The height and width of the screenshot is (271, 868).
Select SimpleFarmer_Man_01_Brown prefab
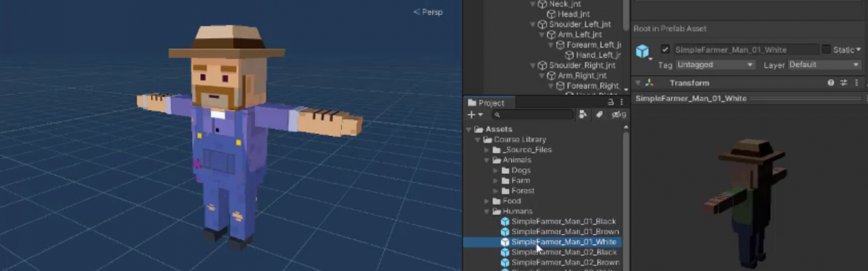pos(565,232)
